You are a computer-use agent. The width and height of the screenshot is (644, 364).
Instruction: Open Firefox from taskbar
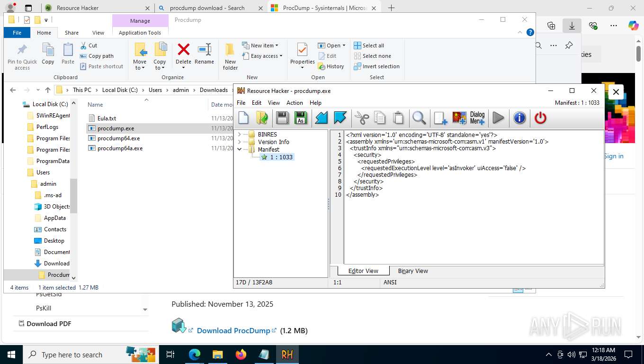point(241,355)
